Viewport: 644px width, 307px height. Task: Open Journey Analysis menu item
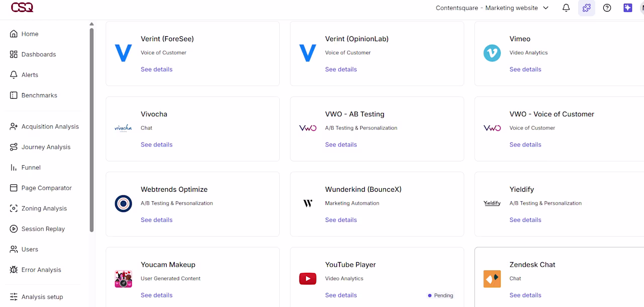pyautogui.click(x=46, y=147)
